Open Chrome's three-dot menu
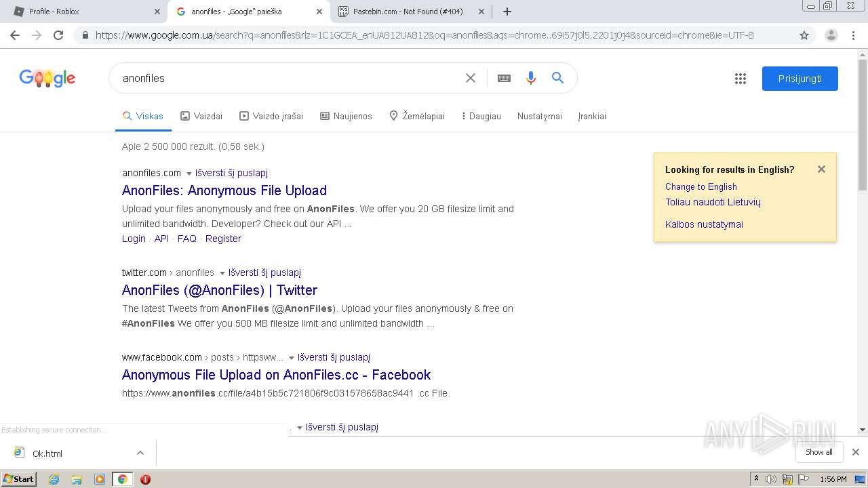This screenshot has height=488, width=868. 854,35
